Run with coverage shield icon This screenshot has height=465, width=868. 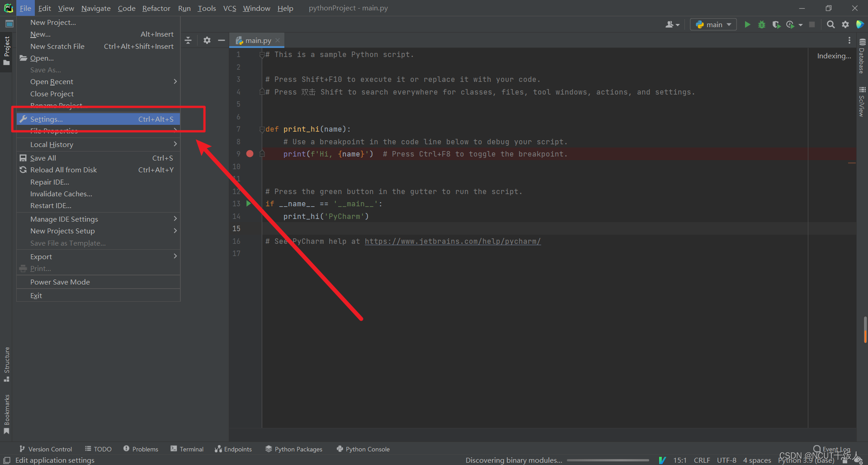pyautogui.click(x=776, y=24)
